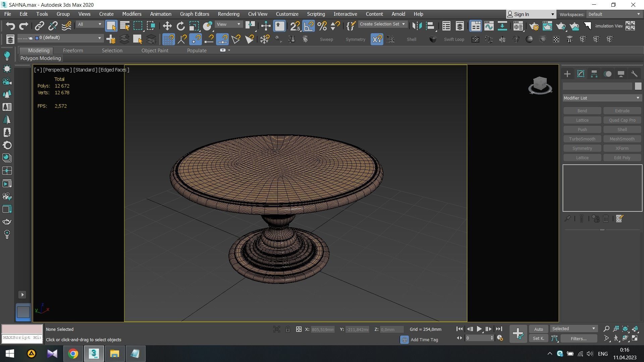Image resolution: width=644 pixels, height=362 pixels.
Task: Click the Edit Poly modifier button
Action: pos(622,158)
